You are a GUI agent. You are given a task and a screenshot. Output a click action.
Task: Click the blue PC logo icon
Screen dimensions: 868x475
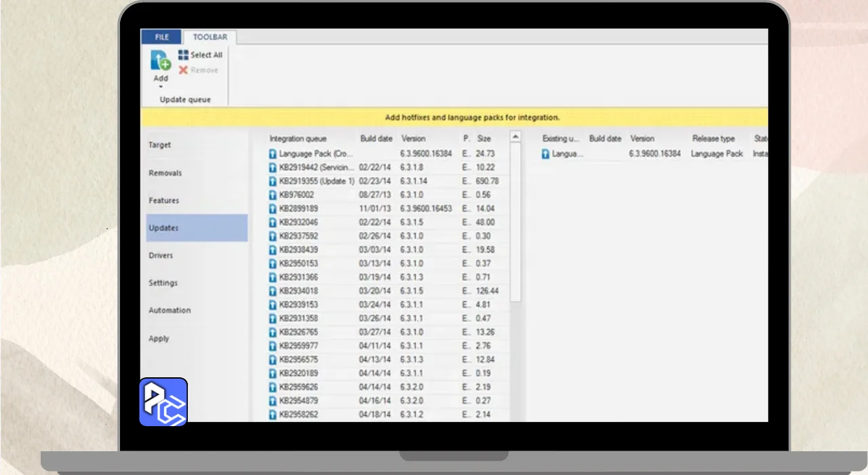tap(163, 402)
